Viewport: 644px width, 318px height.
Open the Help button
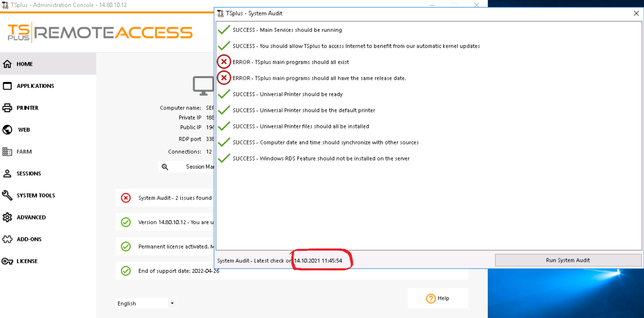(x=438, y=298)
